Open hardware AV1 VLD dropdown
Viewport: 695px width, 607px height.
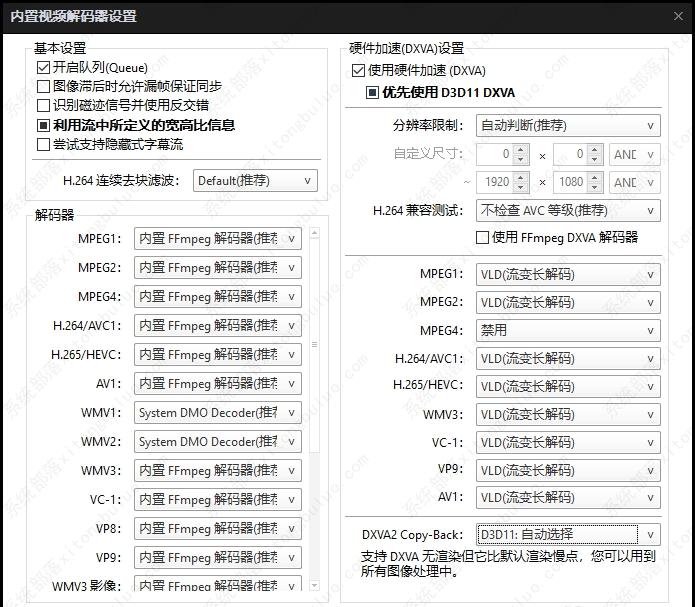coord(567,497)
